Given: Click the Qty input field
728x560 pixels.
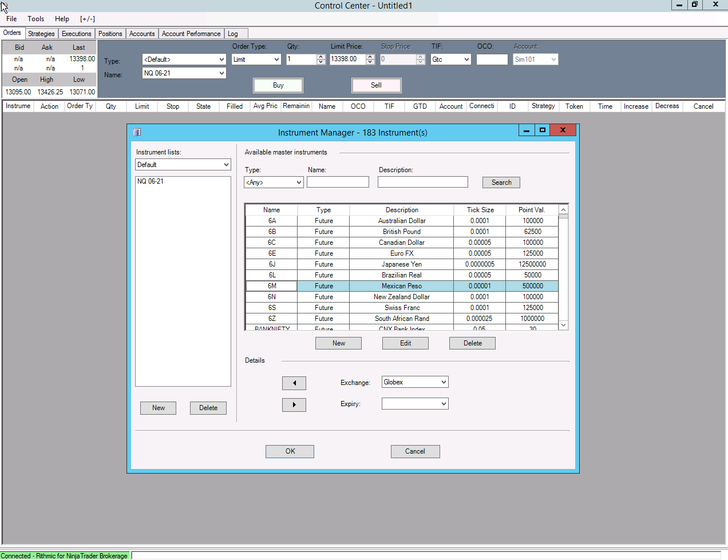Looking at the screenshot, I should click(301, 59).
